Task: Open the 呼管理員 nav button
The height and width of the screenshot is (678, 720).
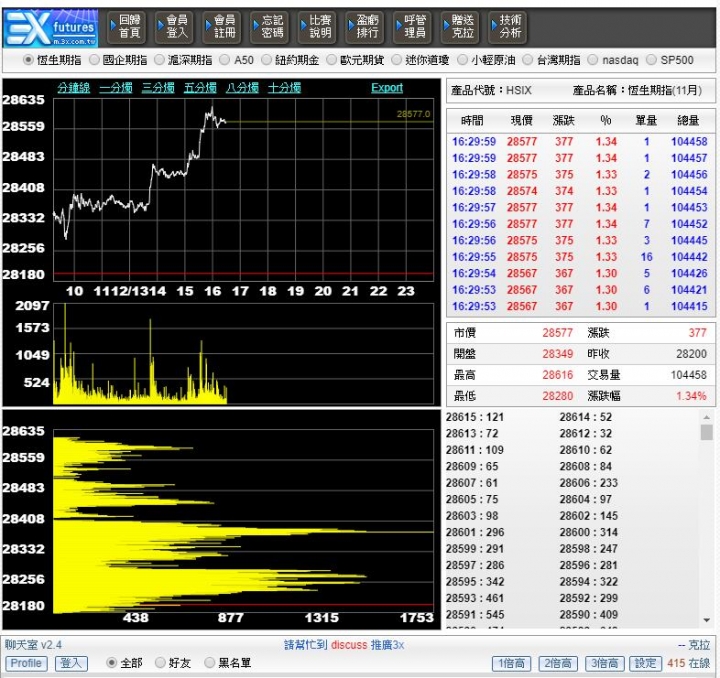Action: click(x=412, y=27)
